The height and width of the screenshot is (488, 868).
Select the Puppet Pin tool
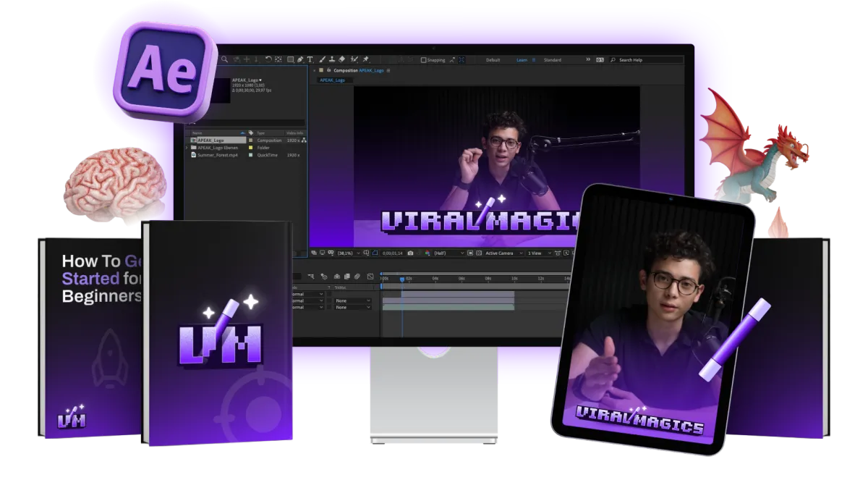(x=365, y=59)
